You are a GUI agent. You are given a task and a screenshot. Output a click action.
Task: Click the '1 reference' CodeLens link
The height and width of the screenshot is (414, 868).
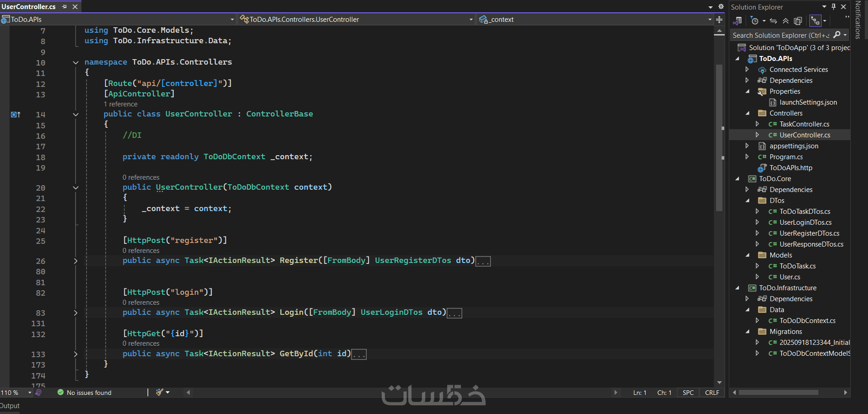coord(121,104)
